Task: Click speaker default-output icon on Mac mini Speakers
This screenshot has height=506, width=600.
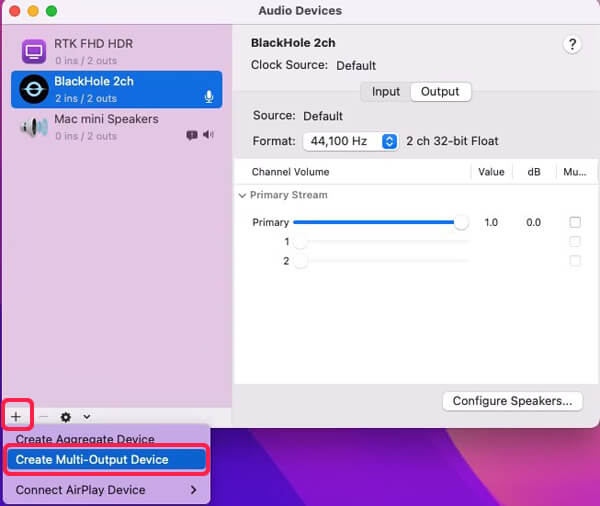Action: 209,134
